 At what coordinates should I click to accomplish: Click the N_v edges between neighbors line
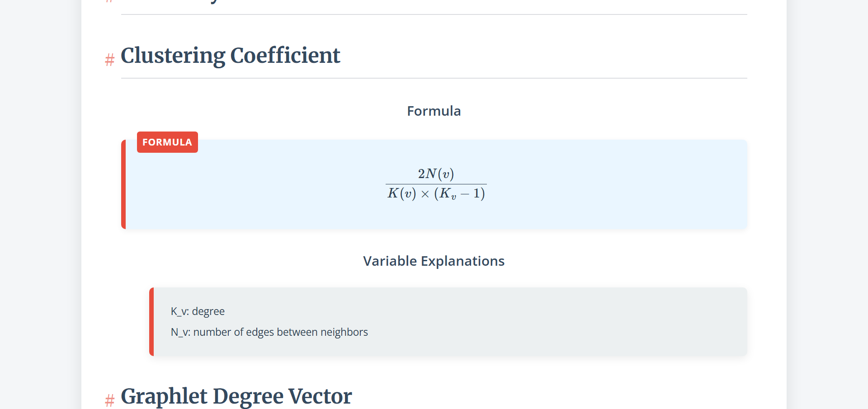269,332
